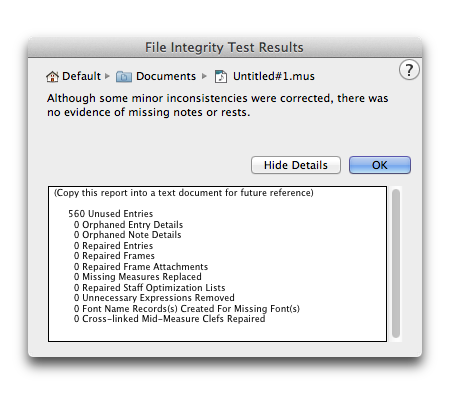Select the Default path label
450x393 pixels.
[81, 76]
